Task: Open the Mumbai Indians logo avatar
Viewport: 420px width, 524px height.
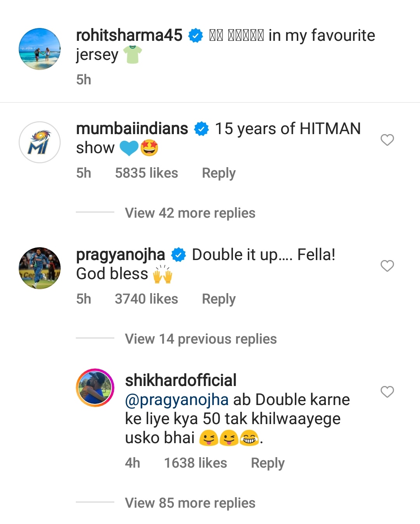Action: coord(40,142)
